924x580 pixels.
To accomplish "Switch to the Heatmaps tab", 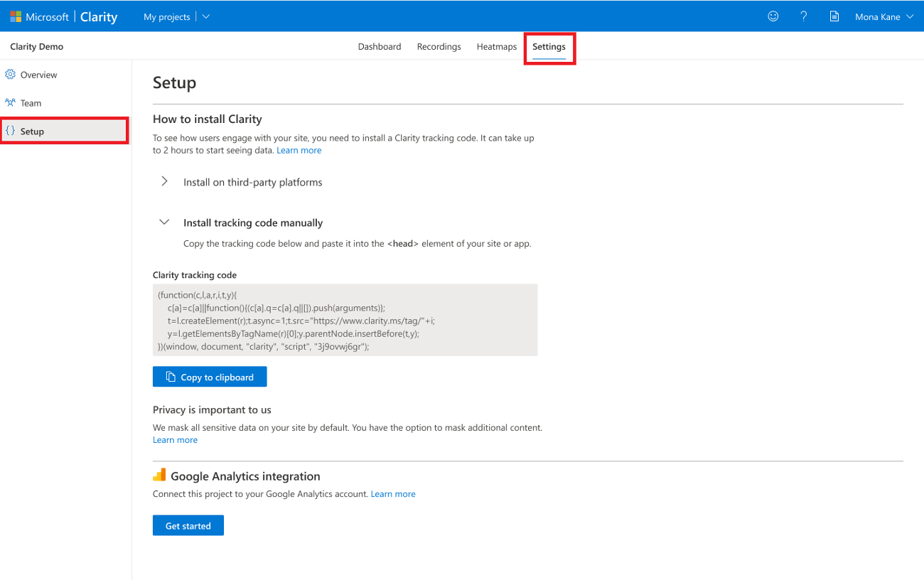I will (x=497, y=46).
